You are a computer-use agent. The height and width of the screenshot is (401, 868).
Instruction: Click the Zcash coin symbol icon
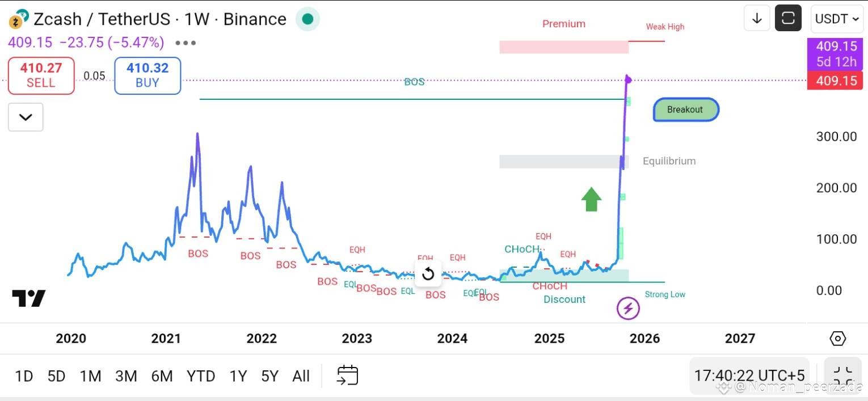click(x=19, y=19)
